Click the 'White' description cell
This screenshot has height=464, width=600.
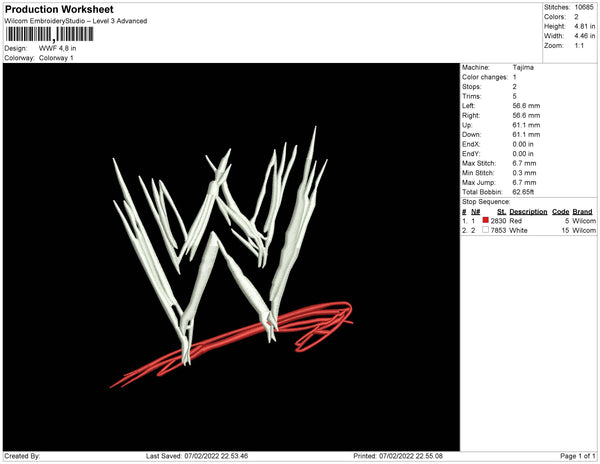click(x=518, y=230)
